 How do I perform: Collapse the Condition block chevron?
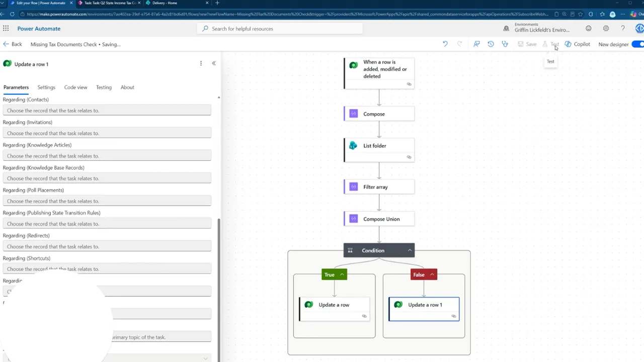tap(410, 250)
